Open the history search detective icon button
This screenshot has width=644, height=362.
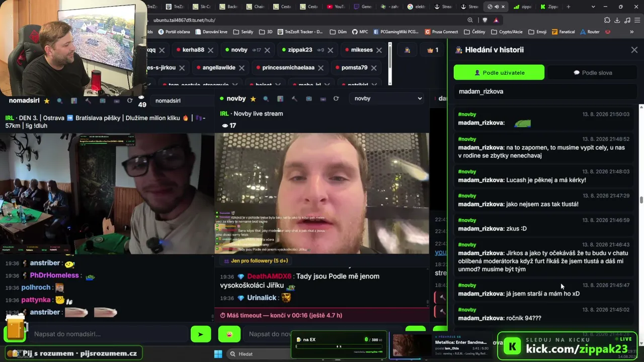tap(408, 50)
